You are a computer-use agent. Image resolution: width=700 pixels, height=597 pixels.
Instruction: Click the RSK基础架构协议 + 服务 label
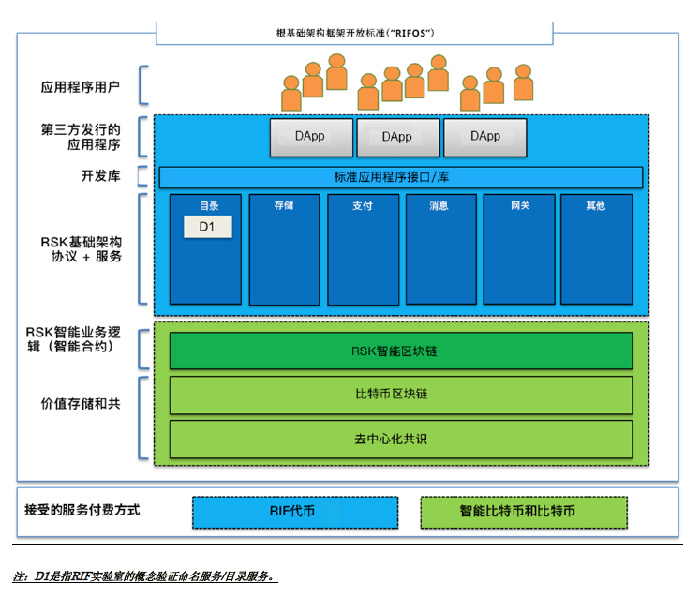click(x=82, y=249)
